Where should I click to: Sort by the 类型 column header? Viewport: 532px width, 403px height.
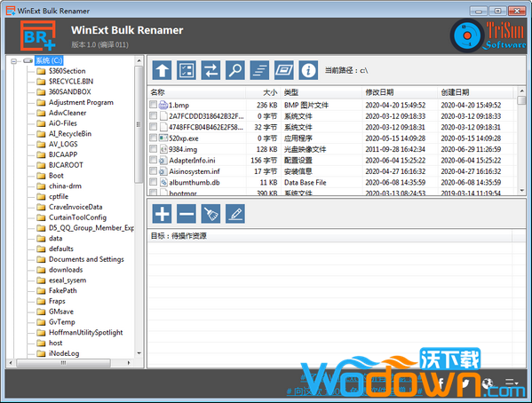coord(322,92)
